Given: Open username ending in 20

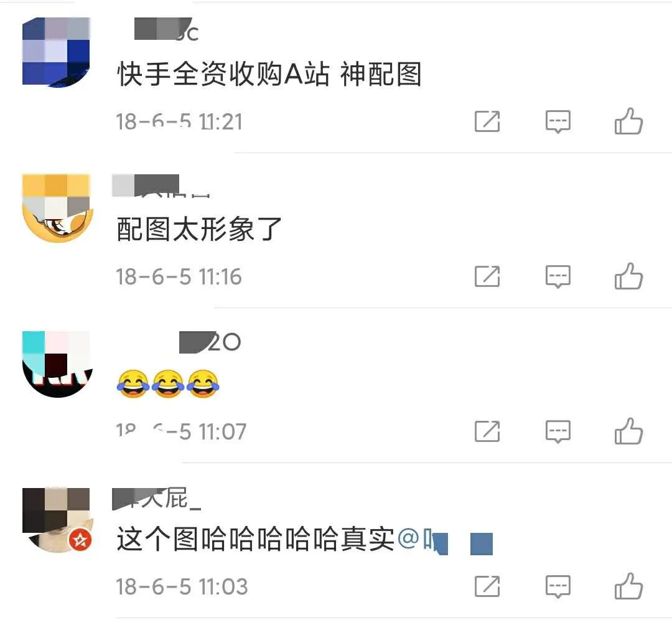Looking at the screenshot, I should pyautogui.click(x=210, y=342).
